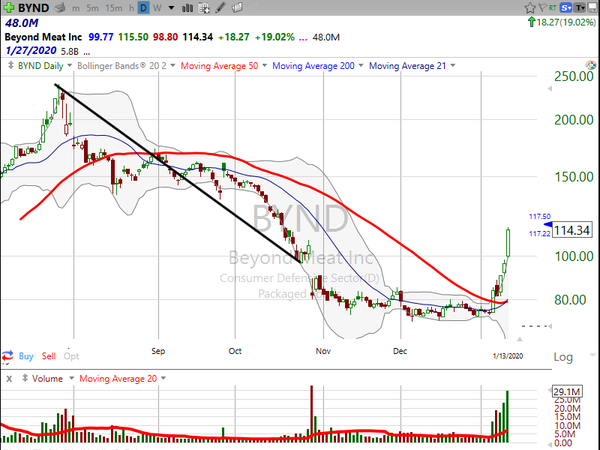Select the Weekly 'W' time frame

tap(157, 8)
